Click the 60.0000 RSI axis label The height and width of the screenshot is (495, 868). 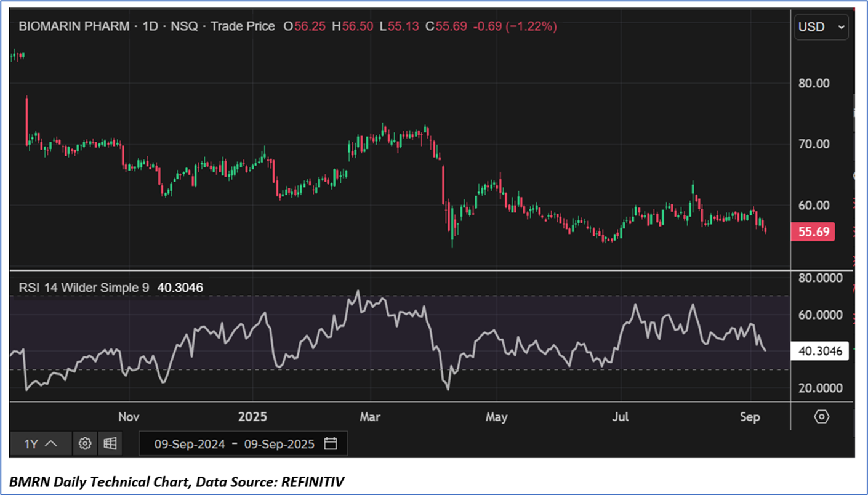(x=821, y=315)
